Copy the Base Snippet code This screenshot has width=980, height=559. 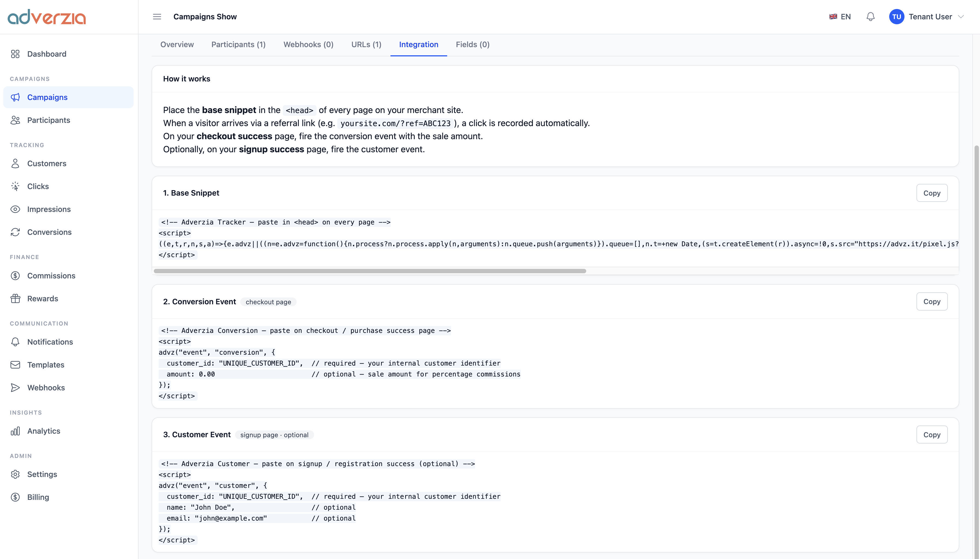931,193
